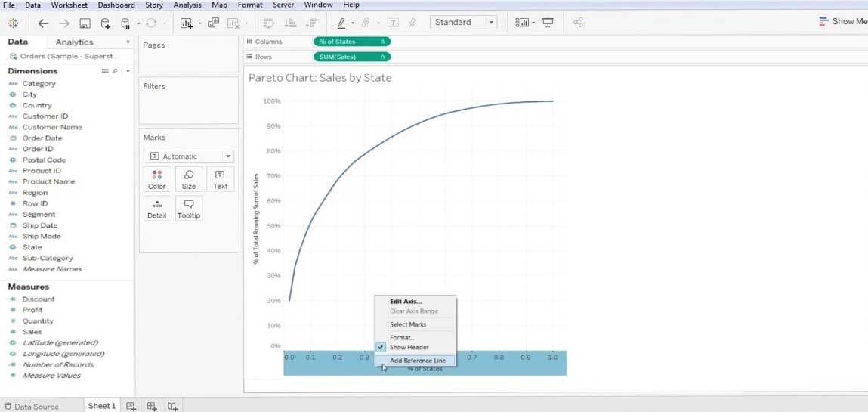This screenshot has width=868, height=412.
Task: Open the Dashboard menu
Action: pos(116,5)
